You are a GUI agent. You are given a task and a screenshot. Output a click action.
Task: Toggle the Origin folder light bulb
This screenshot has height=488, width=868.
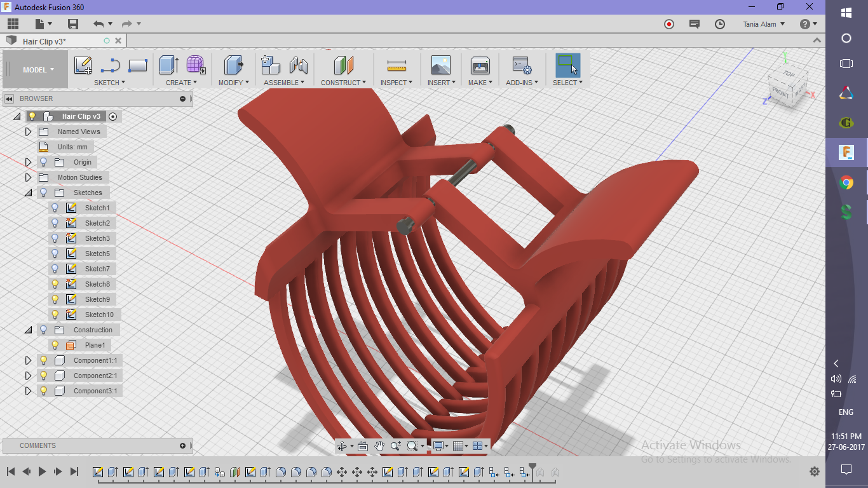click(43, 162)
